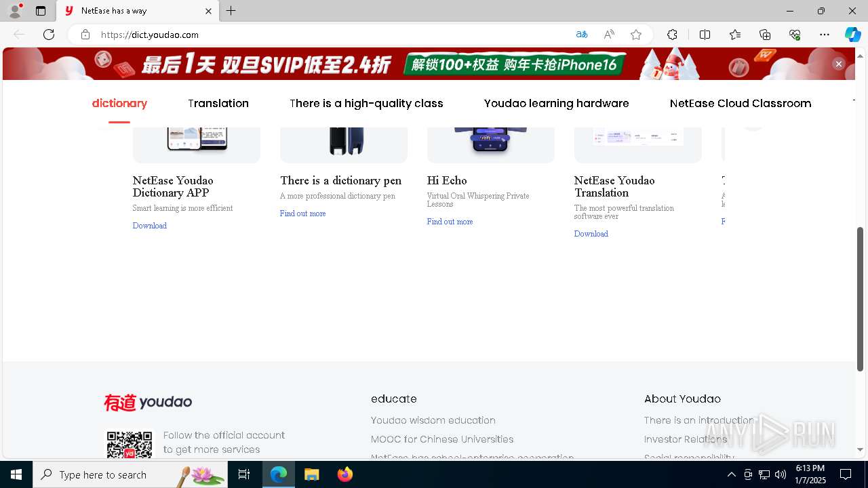Open the Windows Start menu
Image resolution: width=868 pixels, height=488 pixels.
click(16, 474)
